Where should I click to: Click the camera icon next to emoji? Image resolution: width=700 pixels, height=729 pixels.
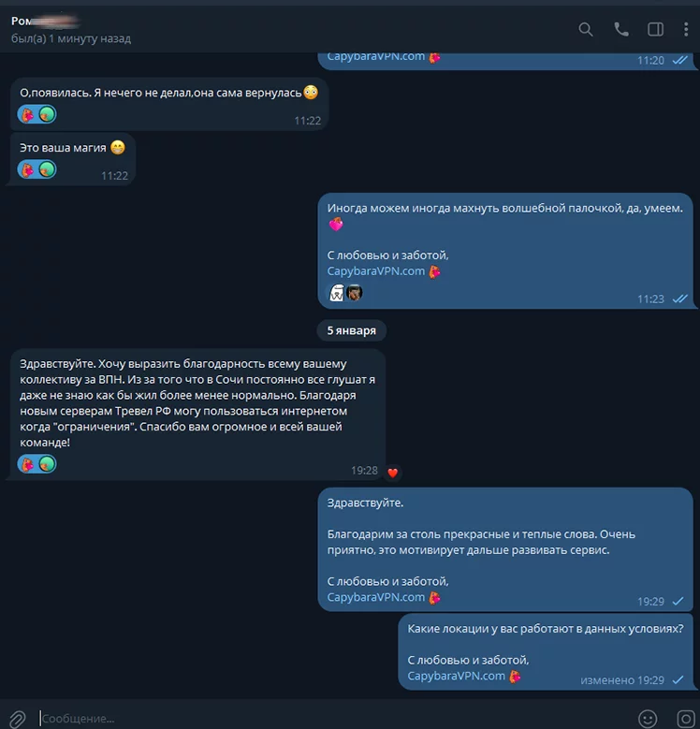(x=686, y=719)
